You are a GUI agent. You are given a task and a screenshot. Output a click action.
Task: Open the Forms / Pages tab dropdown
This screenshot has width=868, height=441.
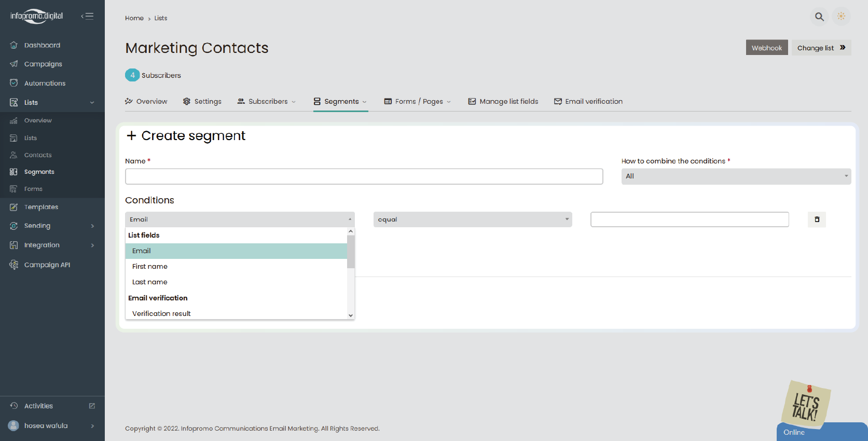pyautogui.click(x=418, y=101)
